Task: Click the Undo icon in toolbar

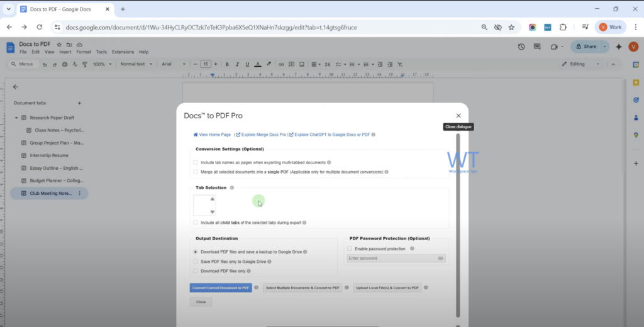Action: (45, 65)
